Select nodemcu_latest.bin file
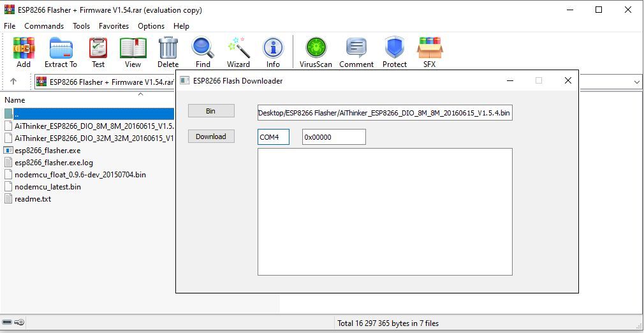 point(43,187)
